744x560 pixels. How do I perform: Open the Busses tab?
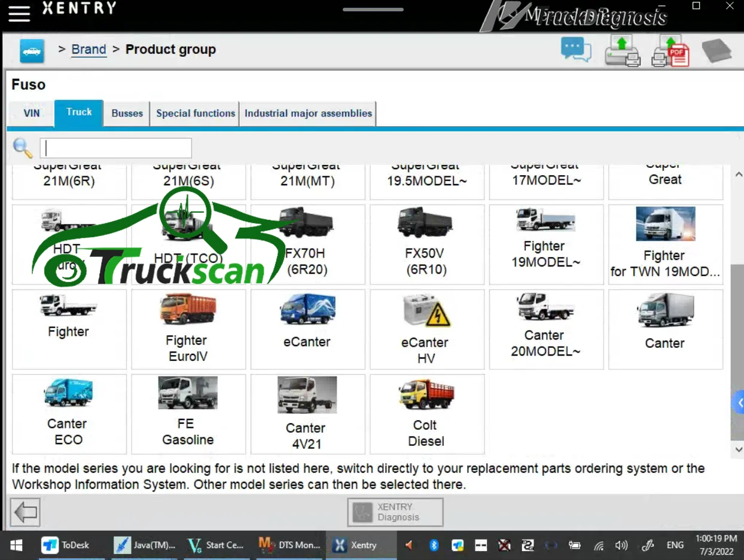[127, 114]
